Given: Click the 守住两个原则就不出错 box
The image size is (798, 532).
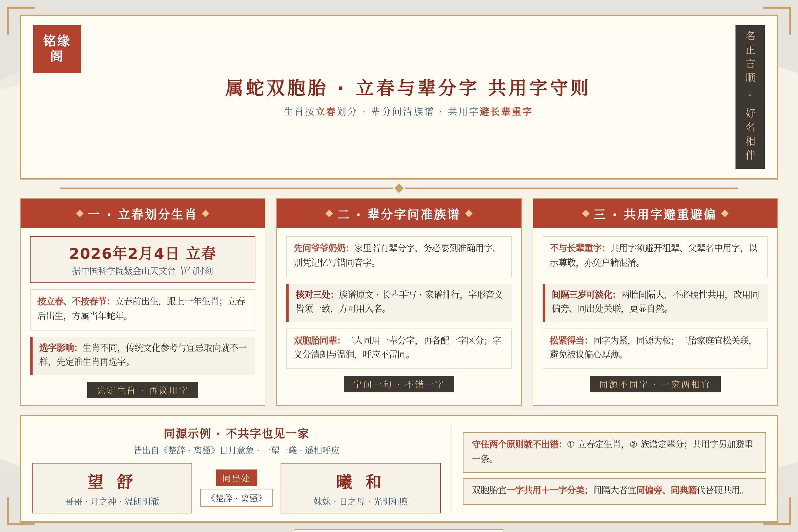Looking at the screenshot, I should [x=614, y=452].
